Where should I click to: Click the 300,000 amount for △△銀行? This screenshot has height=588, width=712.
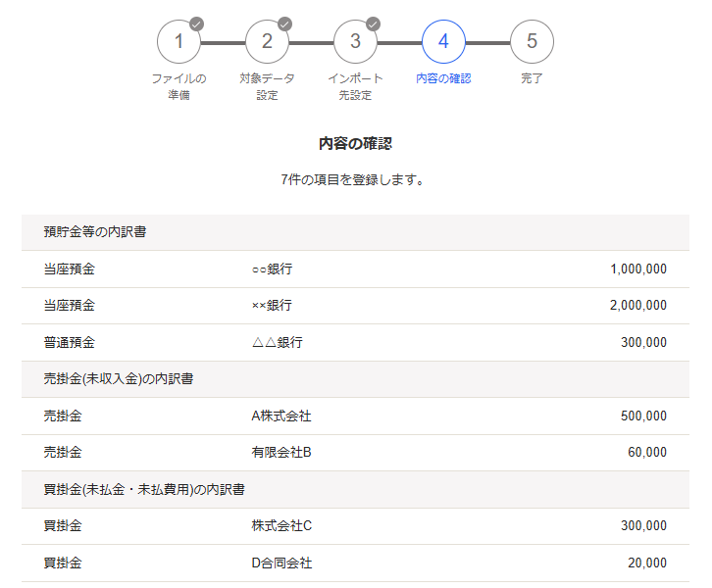click(644, 343)
